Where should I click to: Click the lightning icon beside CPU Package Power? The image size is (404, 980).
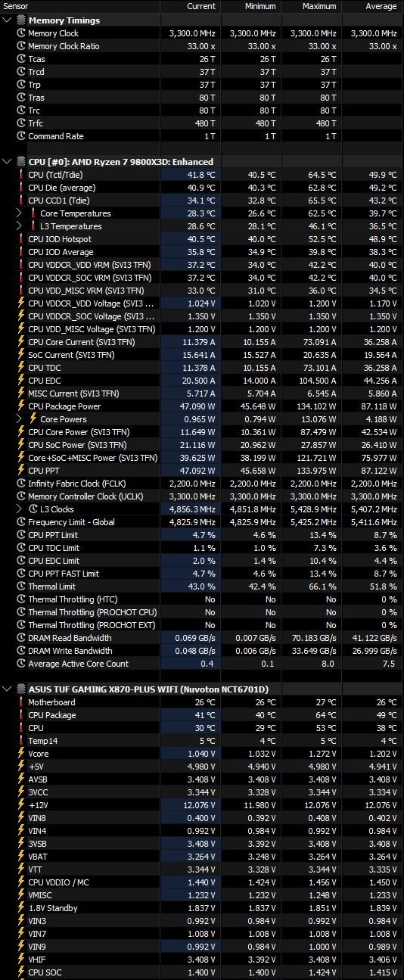coord(21,406)
